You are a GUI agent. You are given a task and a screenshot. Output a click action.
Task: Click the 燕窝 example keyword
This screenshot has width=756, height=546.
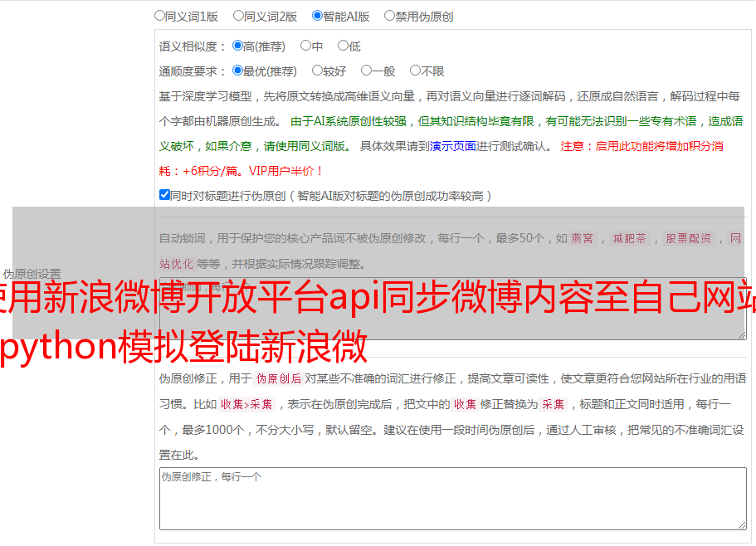point(583,238)
